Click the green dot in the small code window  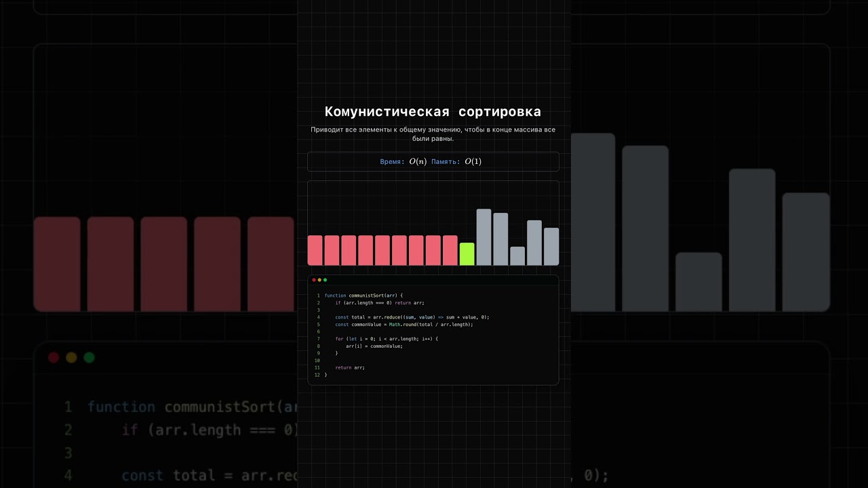pyautogui.click(x=325, y=280)
